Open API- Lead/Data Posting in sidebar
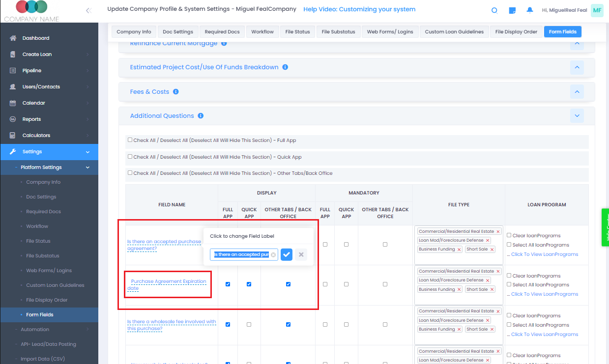Image resolution: width=609 pixels, height=364 pixels. point(48,344)
